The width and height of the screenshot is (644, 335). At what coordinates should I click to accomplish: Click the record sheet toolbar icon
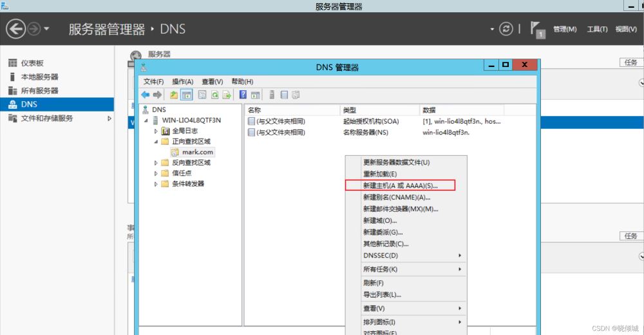coord(284,95)
